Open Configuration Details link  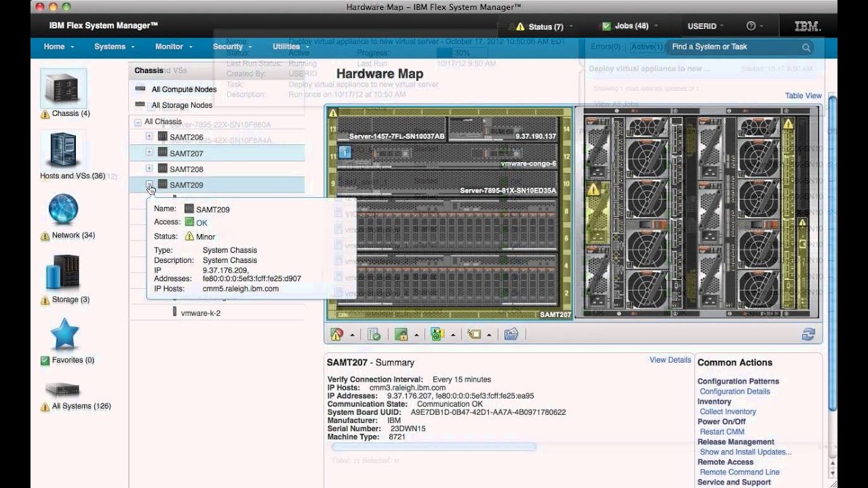tap(734, 392)
